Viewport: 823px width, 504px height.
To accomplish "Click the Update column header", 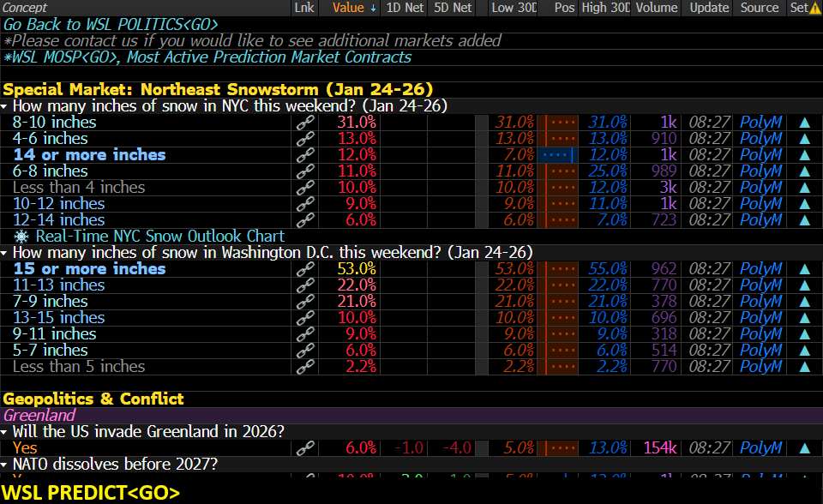I will pyautogui.click(x=709, y=8).
